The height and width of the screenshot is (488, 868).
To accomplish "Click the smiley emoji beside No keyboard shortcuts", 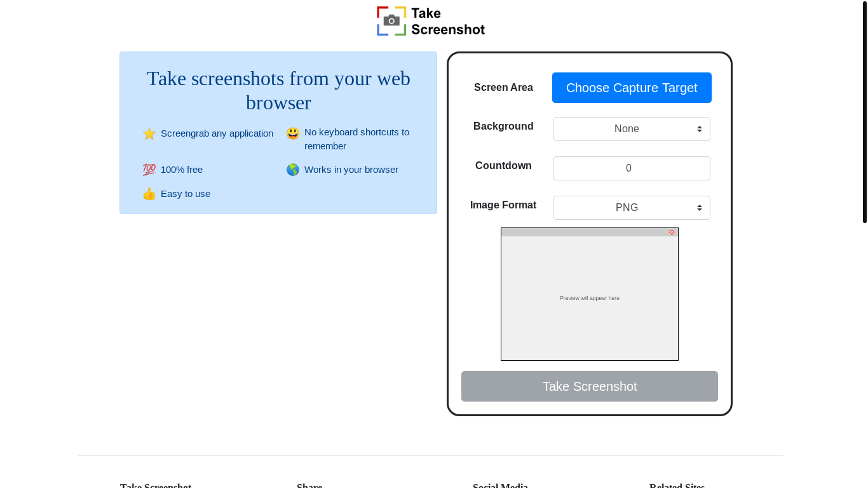I will click(x=293, y=133).
